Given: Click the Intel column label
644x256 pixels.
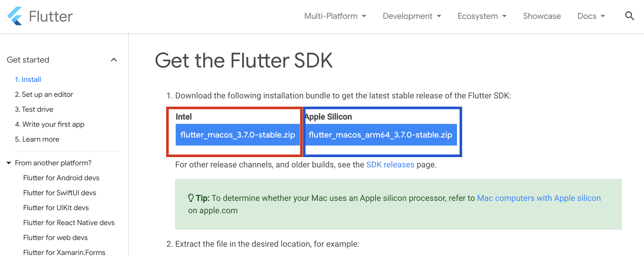Looking at the screenshot, I should (x=184, y=117).
